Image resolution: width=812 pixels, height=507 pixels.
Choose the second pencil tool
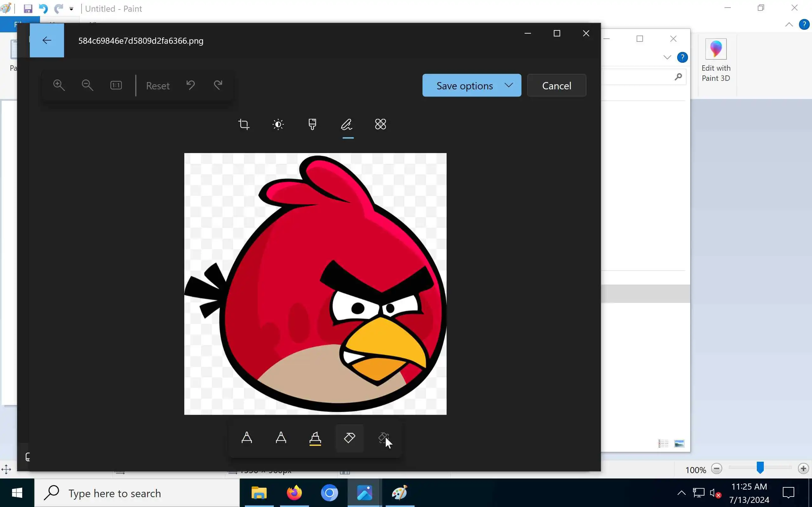click(x=281, y=438)
